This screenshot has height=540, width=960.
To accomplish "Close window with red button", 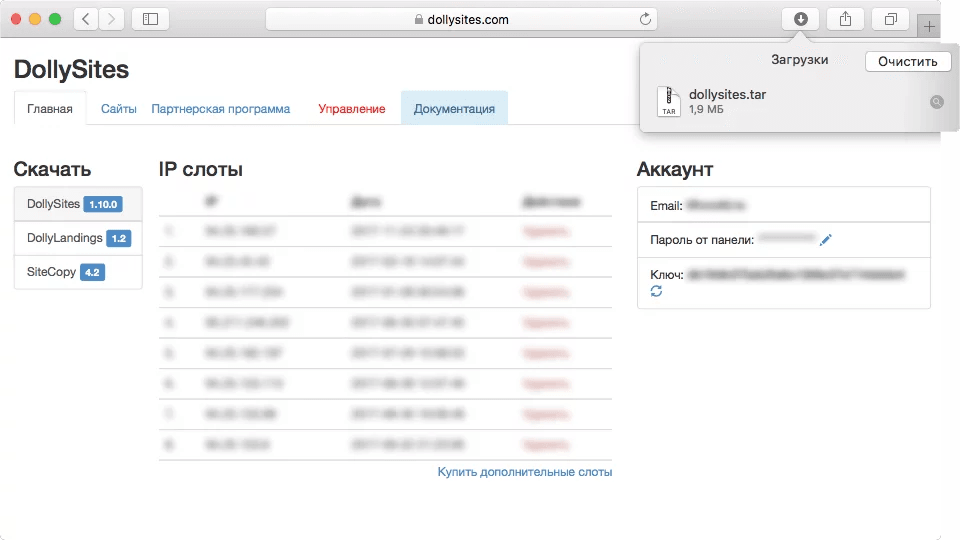I will pos(17,20).
